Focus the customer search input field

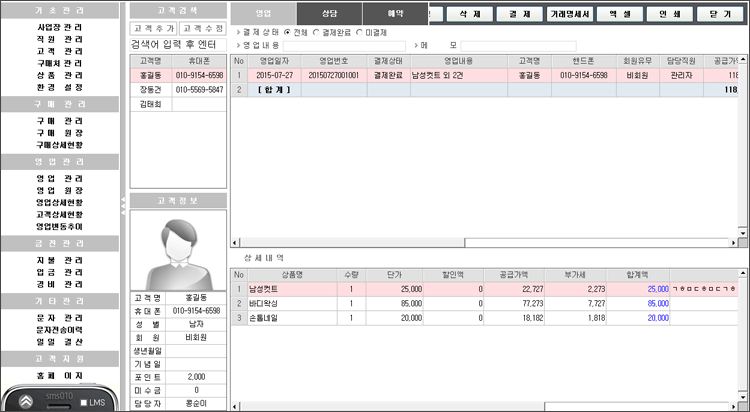point(177,45)
